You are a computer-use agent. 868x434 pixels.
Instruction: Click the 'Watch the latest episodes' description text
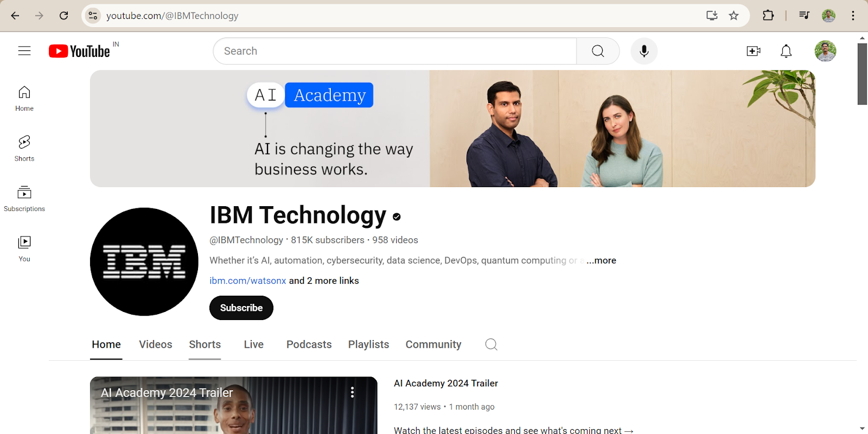(514, 430)
